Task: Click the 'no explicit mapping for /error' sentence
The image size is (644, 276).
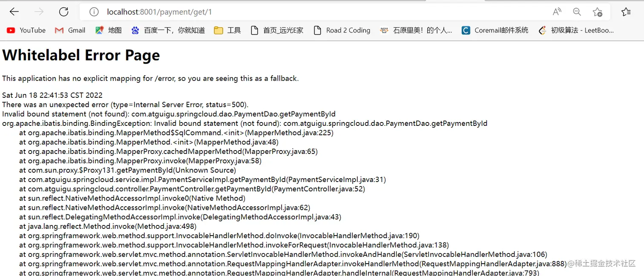Action: click(150, 78)
